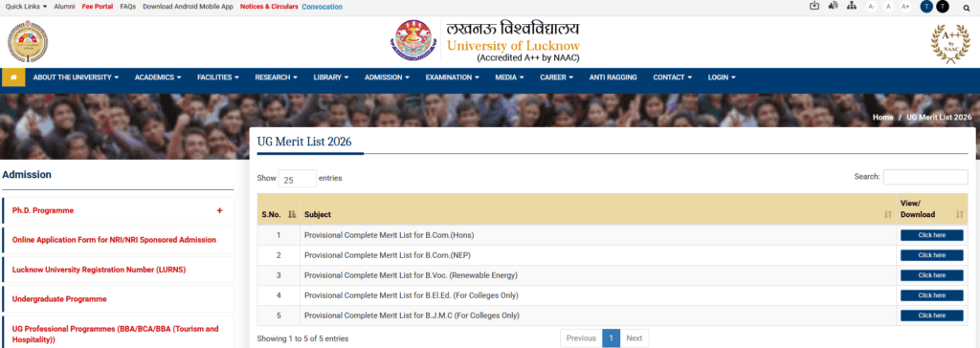This screenshot has height=348, width=980.
Task: Activate the screen reader audio icon
Action: (833, 7)
